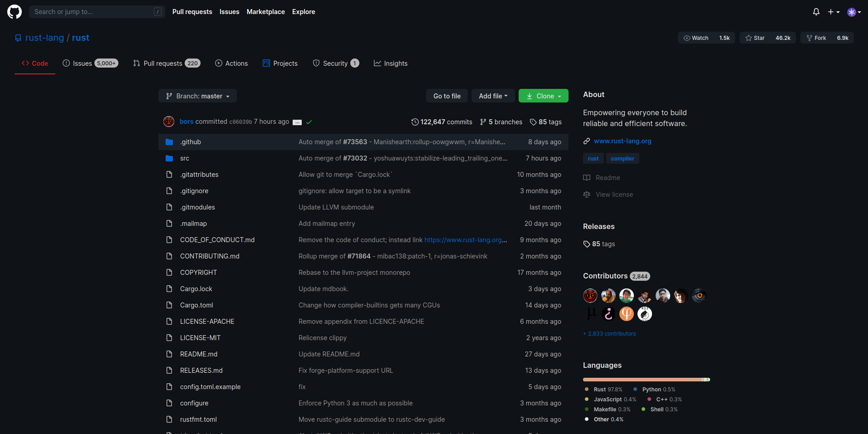Switch to the Issues tab
The image size is (868, 434).
pos(90,63)
